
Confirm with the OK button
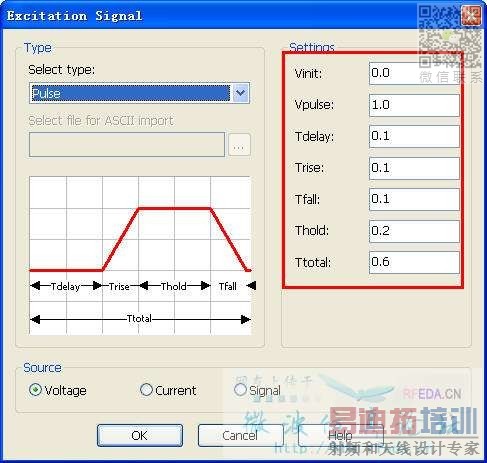tap(140, 435)
